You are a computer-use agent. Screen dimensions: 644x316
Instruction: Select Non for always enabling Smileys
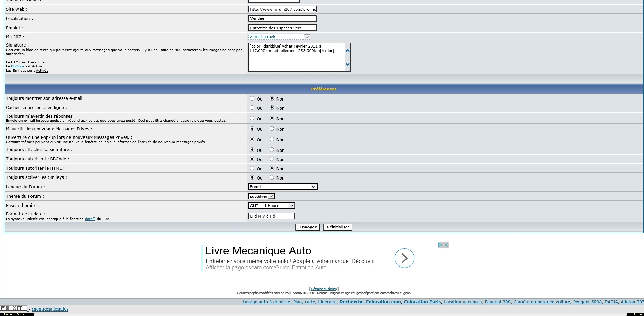click(272, 177)
